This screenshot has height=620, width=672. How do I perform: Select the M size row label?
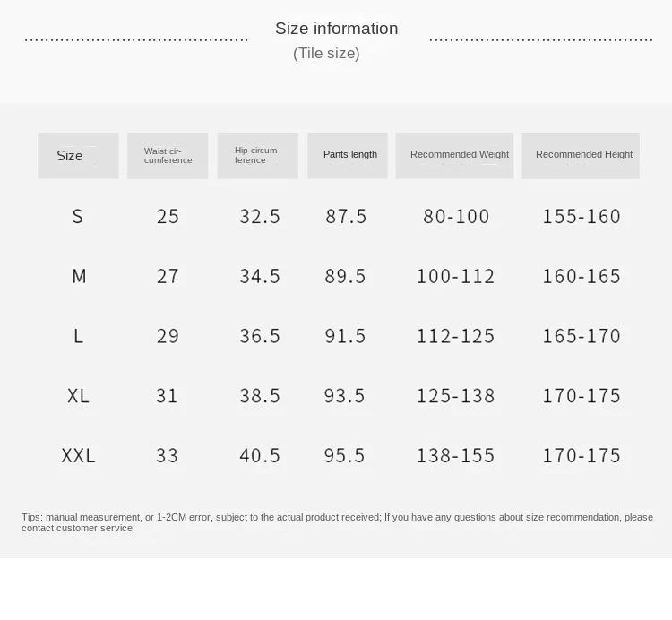coord(79,276)
